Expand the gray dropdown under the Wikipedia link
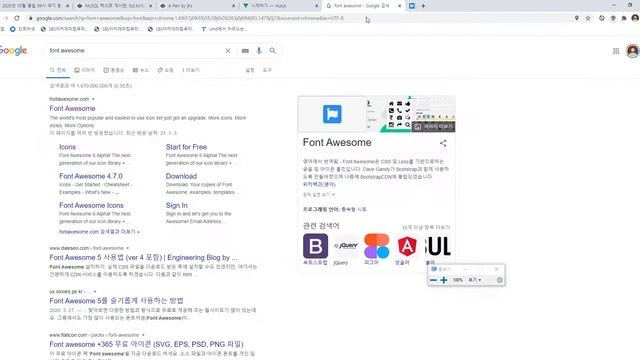 [x=319, y=195]
